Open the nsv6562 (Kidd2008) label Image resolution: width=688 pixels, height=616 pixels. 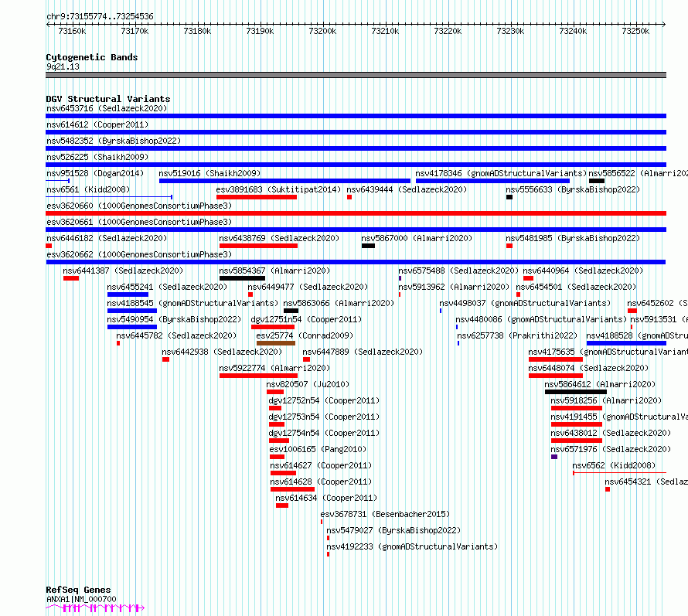(614, 465)
